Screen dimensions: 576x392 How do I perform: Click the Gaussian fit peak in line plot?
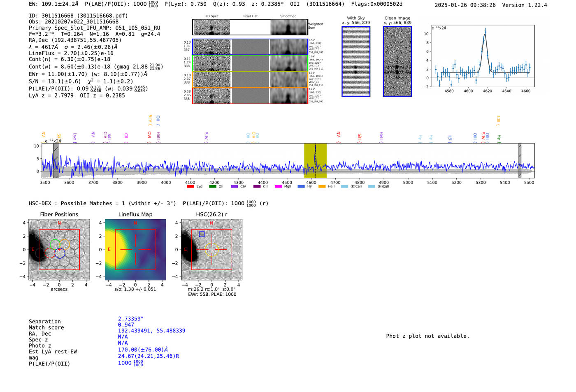point(485,35)
